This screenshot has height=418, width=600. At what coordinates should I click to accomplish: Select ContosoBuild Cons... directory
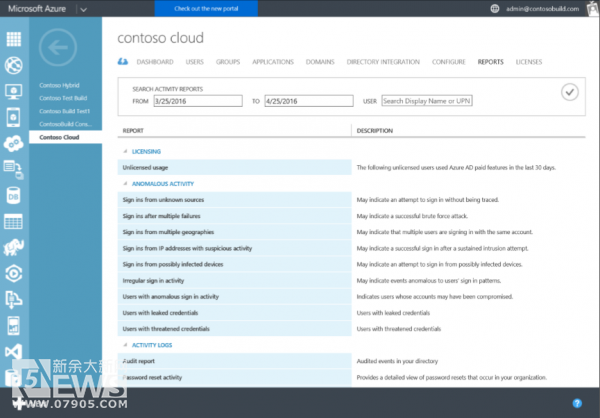(65, 124)
